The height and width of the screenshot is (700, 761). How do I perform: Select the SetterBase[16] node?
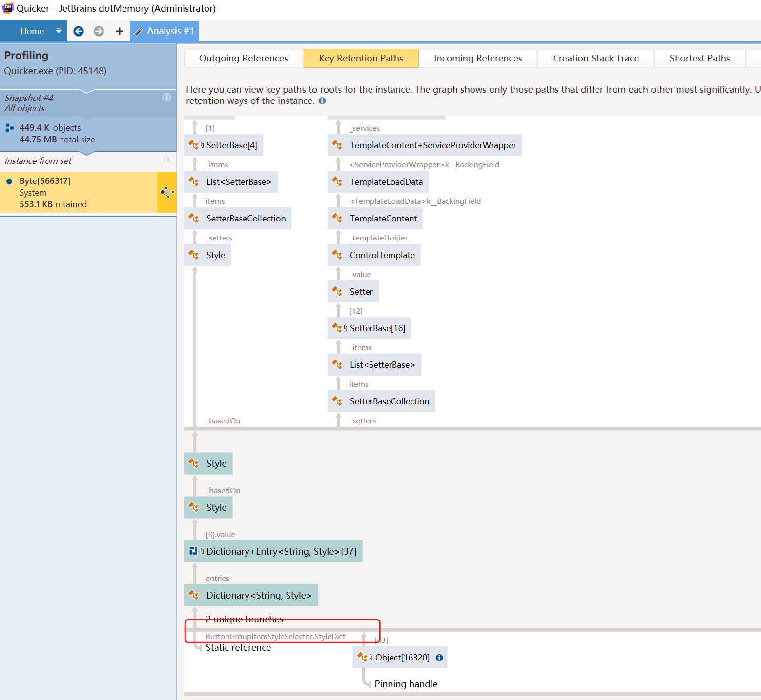(x=369, y=328)
